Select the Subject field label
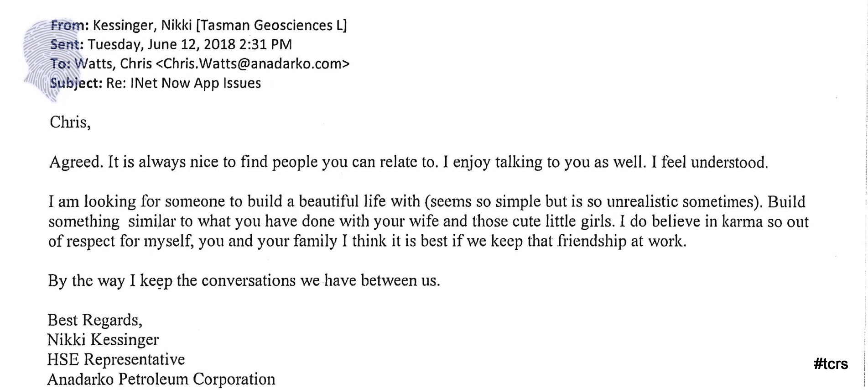The image size is (868, 390). point(76,84)
